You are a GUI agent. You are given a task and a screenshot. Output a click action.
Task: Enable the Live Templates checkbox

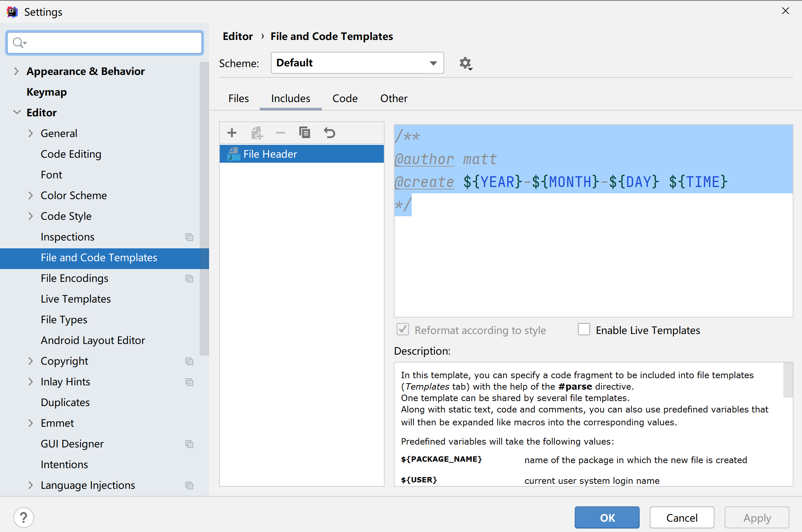click(584, 329)
